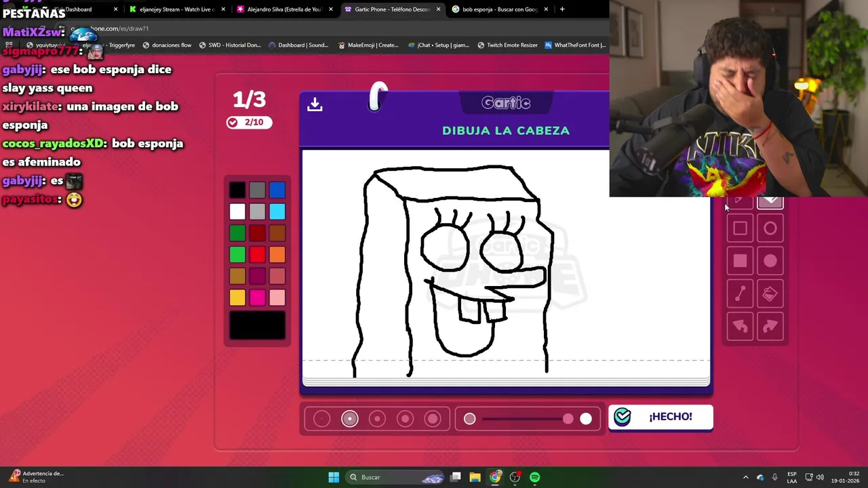Select the filled circle shape tool
The image size is (868, 488).
[770, 261]
